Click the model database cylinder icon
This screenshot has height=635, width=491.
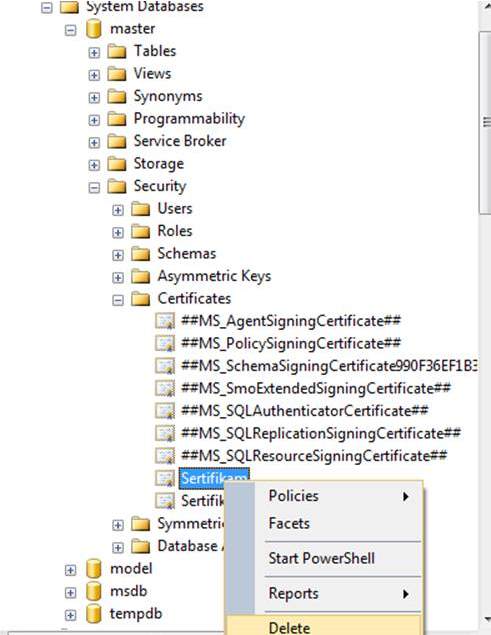pos(94,569)
